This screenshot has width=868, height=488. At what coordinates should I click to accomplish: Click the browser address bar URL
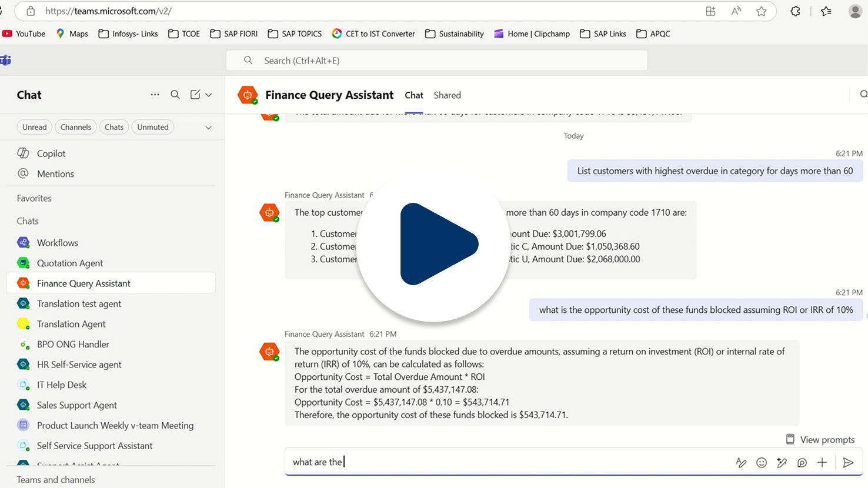tap(108, 11)
